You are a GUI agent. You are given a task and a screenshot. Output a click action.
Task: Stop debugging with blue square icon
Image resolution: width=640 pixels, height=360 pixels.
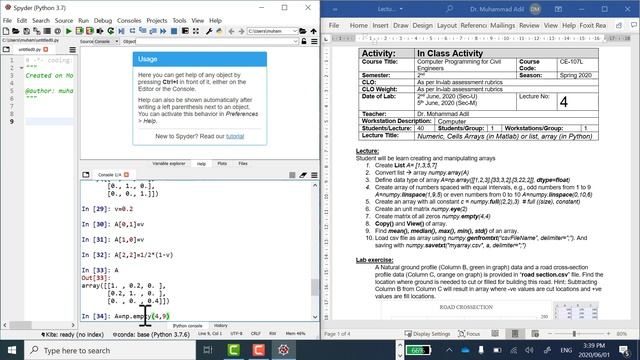pyautogui.click(x=174, y=31)
